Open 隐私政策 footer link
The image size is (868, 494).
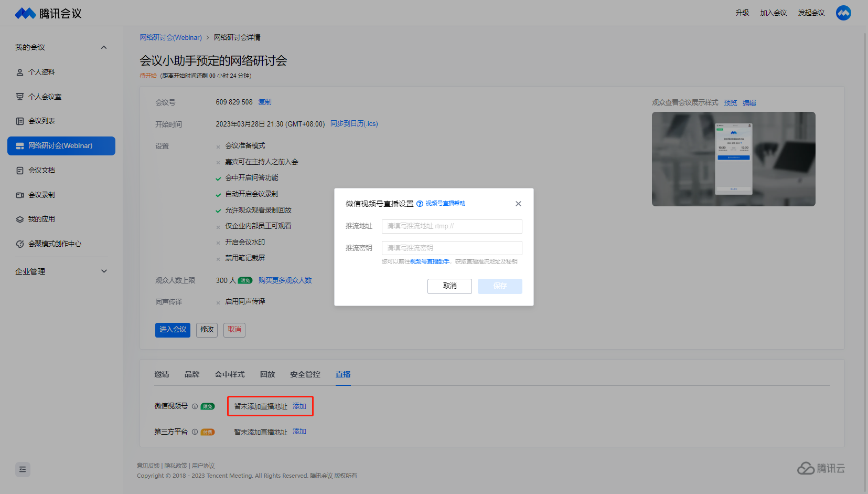pos(176,466)
